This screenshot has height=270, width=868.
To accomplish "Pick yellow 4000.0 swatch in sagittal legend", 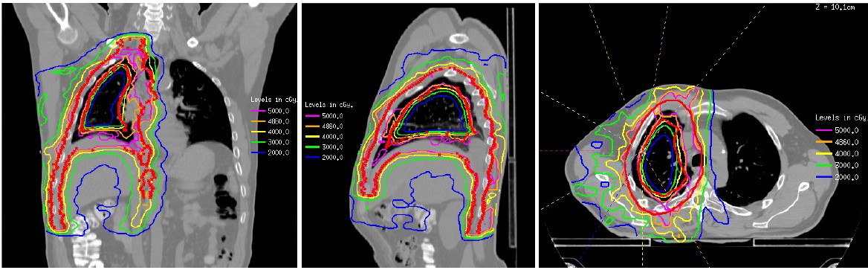I will pyautogui.click(x=312, y=136).
